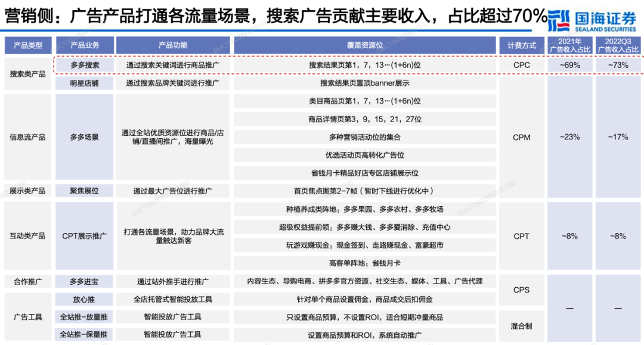Click the 2022Q3广告收入占比 header
The width and height of the screenshot is (644, 345).
point(618,45)
